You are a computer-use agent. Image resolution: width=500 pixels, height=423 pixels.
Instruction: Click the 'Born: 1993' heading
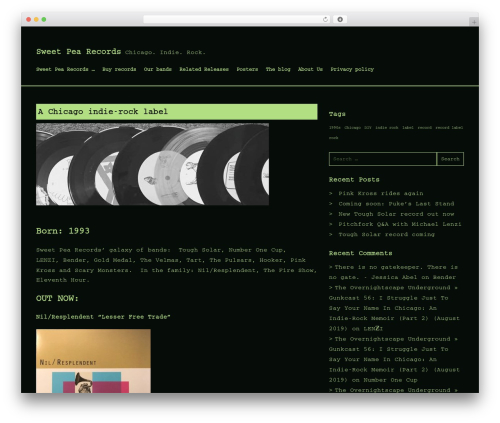pyautogui.click(x=63, y=231)
